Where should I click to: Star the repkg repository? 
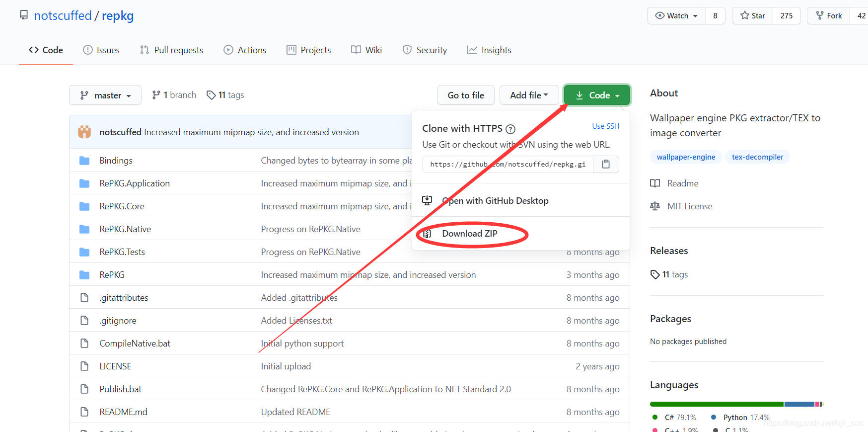[752, 16]
